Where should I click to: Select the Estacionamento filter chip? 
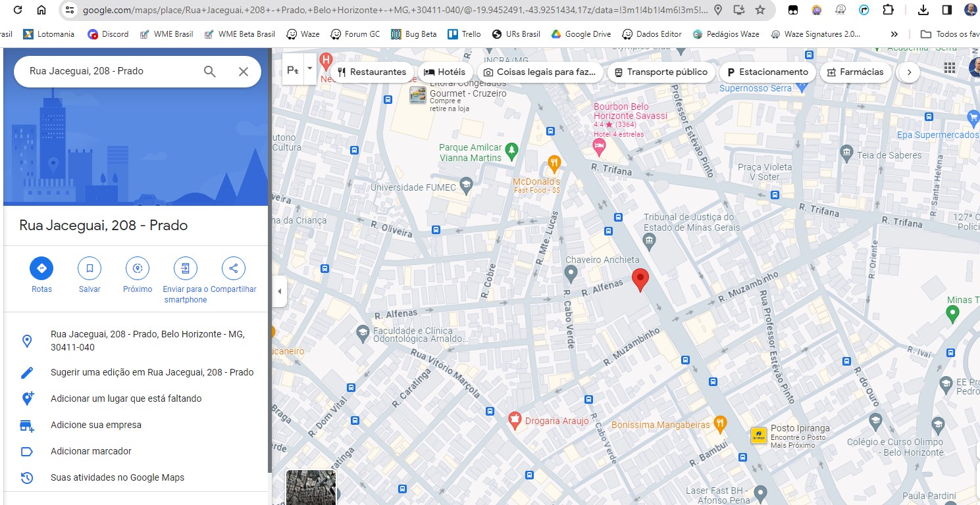click(767, 72)
